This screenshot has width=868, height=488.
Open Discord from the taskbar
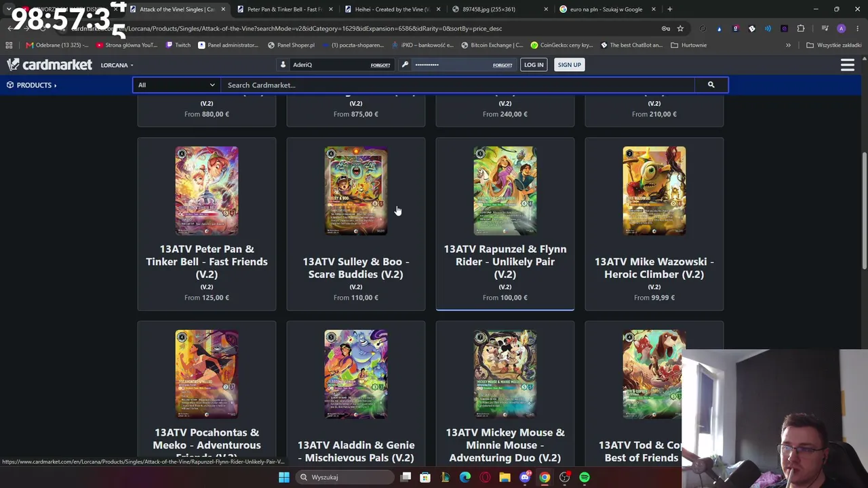click(x=525, y=477)
